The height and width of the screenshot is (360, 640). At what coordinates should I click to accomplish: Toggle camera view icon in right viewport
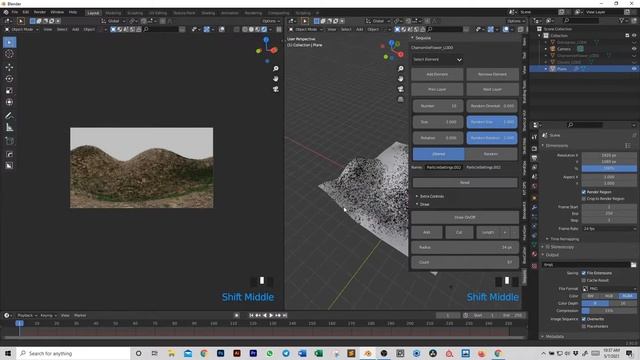[x=400, y=89]
